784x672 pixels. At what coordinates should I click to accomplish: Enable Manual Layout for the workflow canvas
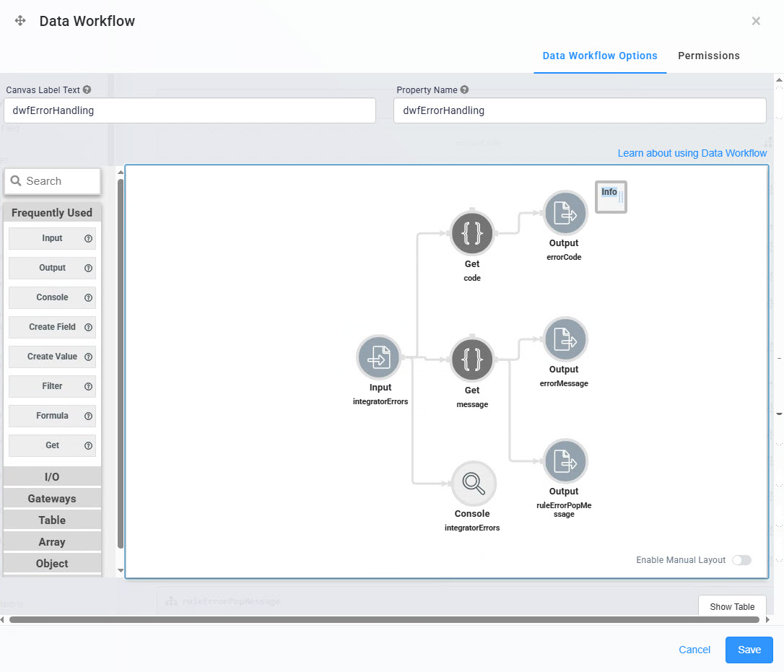pyautogui.click(x=742, y=560)
